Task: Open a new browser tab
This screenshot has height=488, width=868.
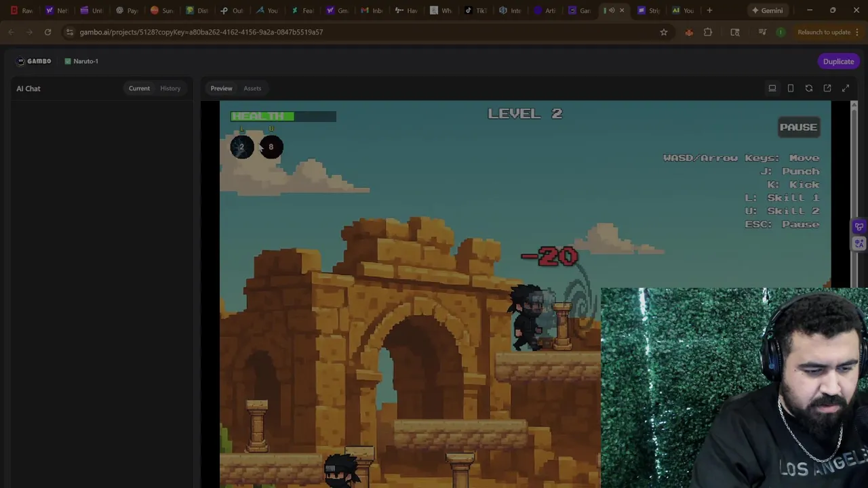Action: [709, 10]
